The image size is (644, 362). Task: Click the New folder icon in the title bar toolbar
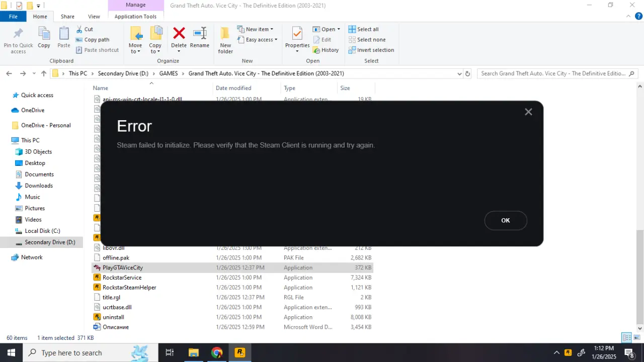click(x=30, y=6)
